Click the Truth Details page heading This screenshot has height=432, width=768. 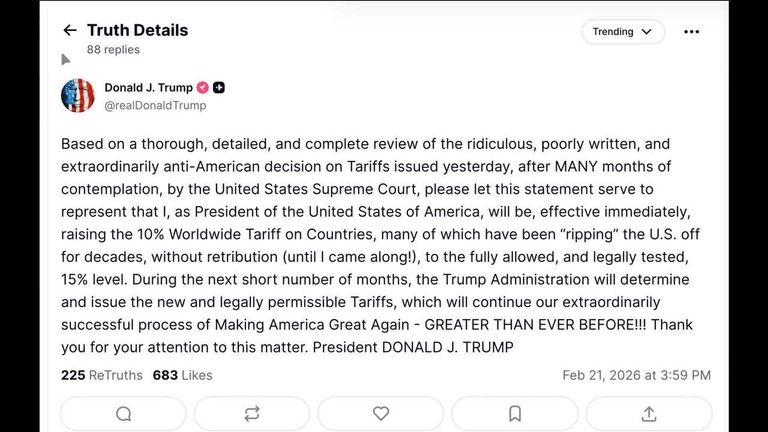(137, 30)
